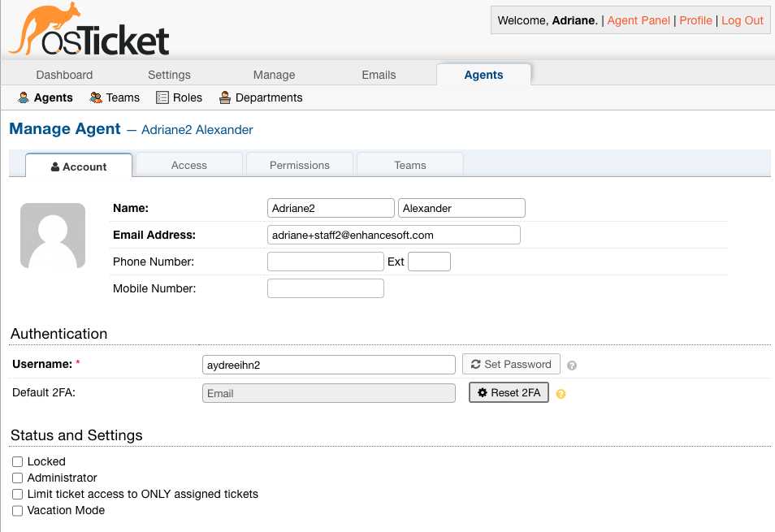Tick Limit ticket access to ONLY assigned tickets
The image size is (775, 532).
pos(18,495)
